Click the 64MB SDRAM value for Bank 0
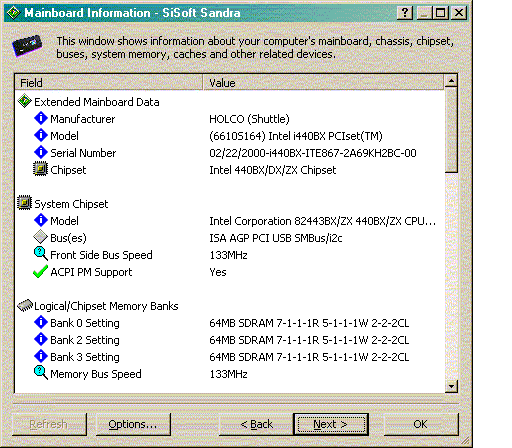This screenshot has height=448, width=512. [309, 323]
